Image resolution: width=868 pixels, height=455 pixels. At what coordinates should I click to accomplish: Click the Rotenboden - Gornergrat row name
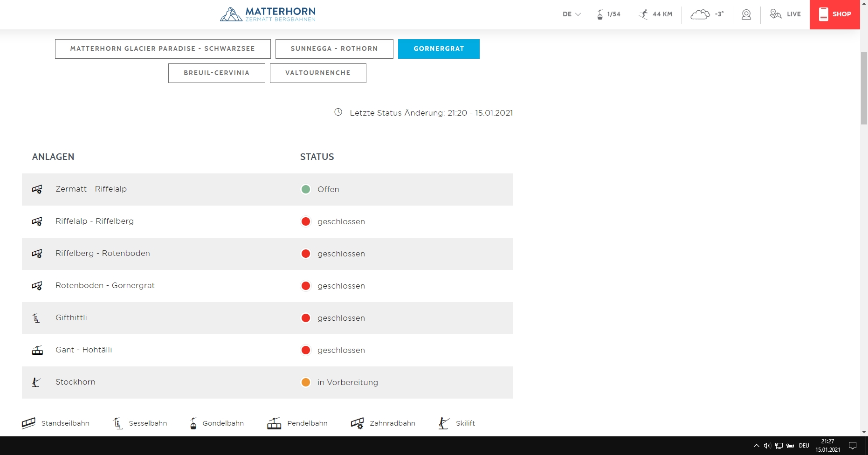pyautogui.click(x=105, y=285)
